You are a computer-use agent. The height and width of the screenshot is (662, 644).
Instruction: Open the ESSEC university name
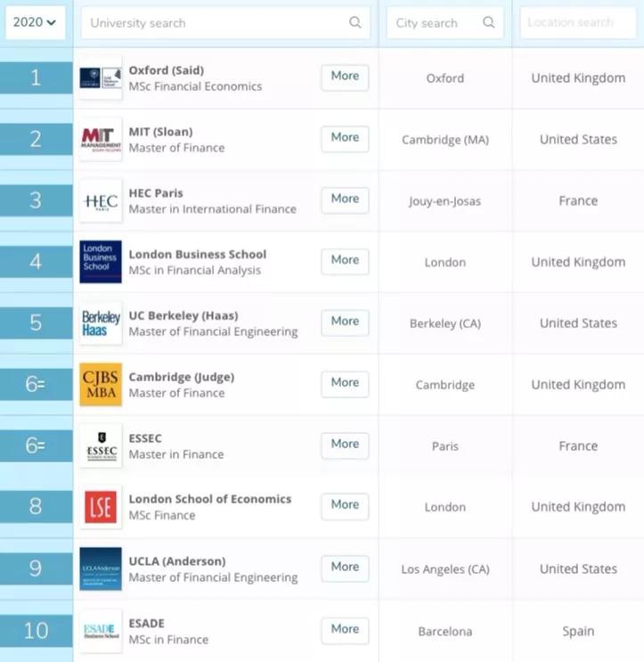tap(145, 438)
